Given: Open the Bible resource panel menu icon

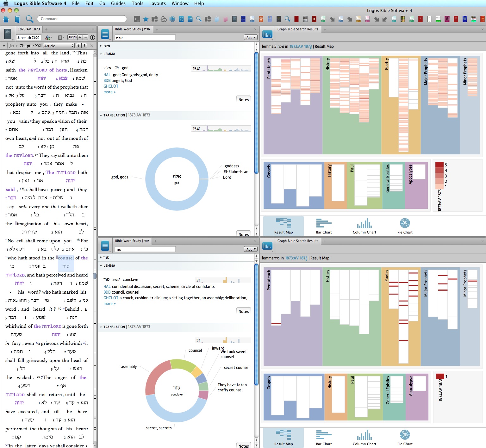Looking at the screenshot, I should (8, 34).
